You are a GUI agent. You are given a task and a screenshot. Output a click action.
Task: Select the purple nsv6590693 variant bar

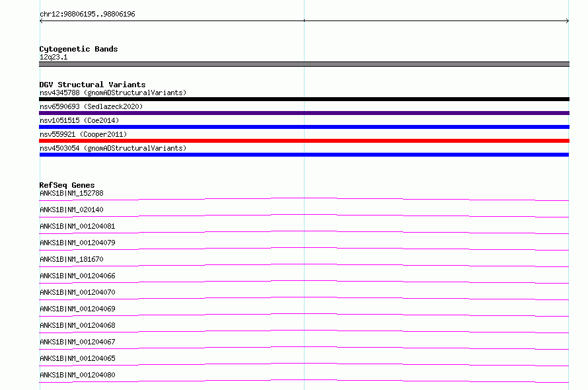pyautogui.click(x=304, y=113)
